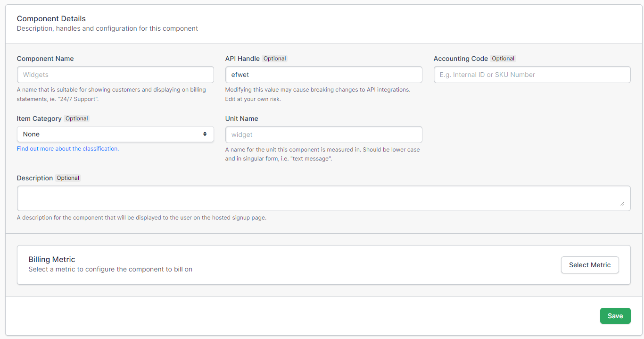The height and width of the screenshot is (339, 644).
Task: Click the 'Item Category' field label
Action: pyautogui.click(x=39, y=119)
